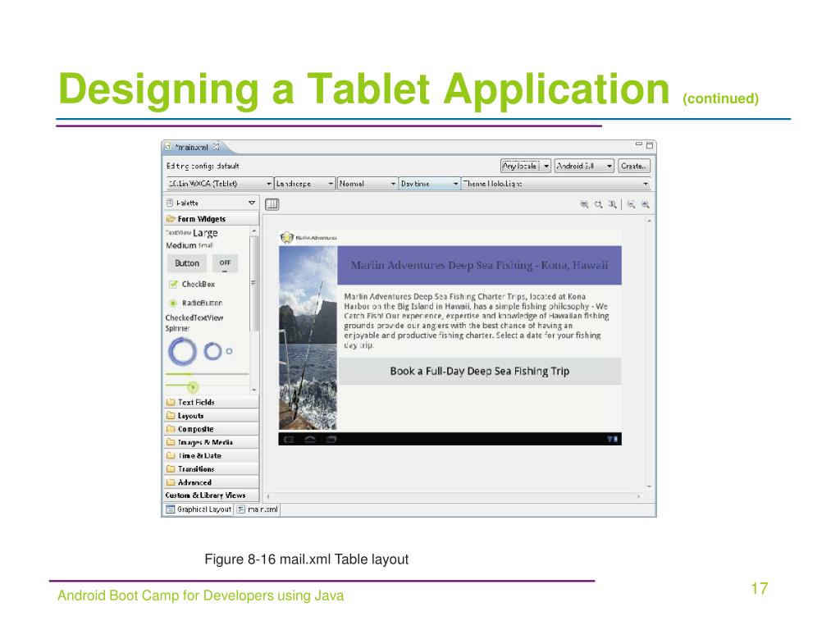Click the fit-to-view zoom icon in editor toolbar

coord(583,204)
